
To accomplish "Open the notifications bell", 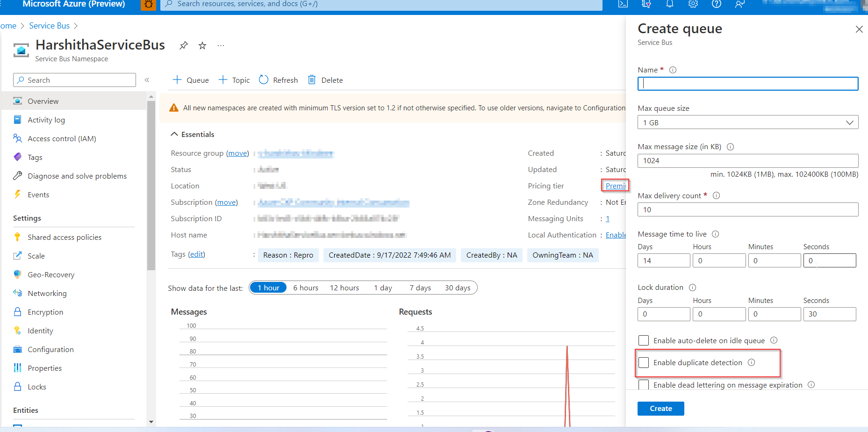I will [x=670, y=4].
